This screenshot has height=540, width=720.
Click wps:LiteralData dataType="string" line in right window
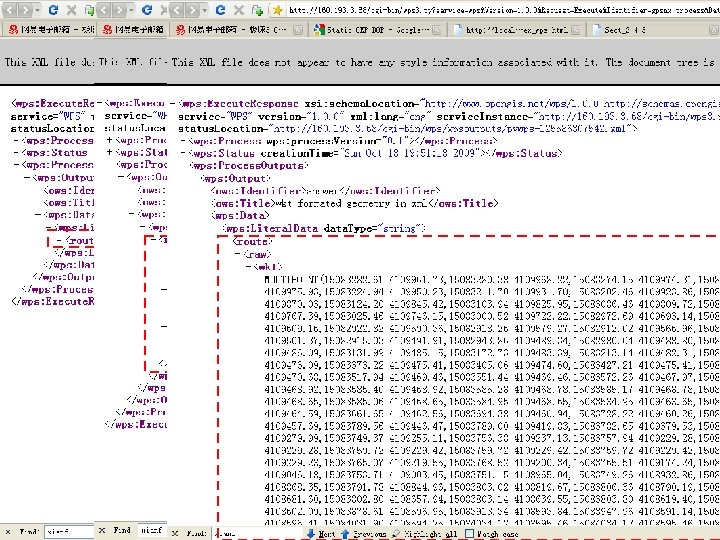click(x=324, y=228)
